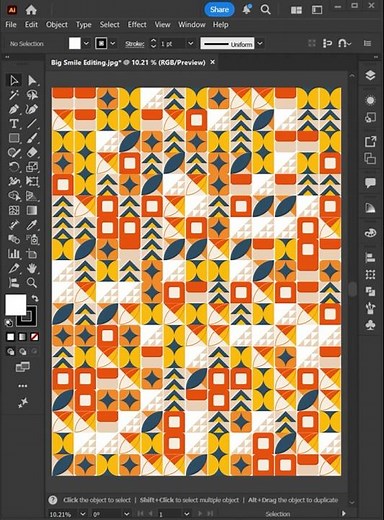Open zoom level dropdown at bottom
This screenshot has height=520, width=384.
coord(83,514)
